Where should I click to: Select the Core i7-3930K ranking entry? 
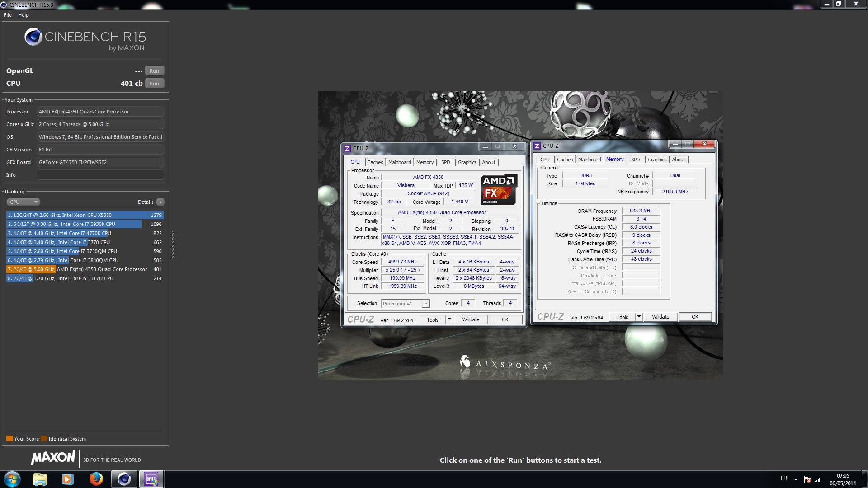coord(85,224)
